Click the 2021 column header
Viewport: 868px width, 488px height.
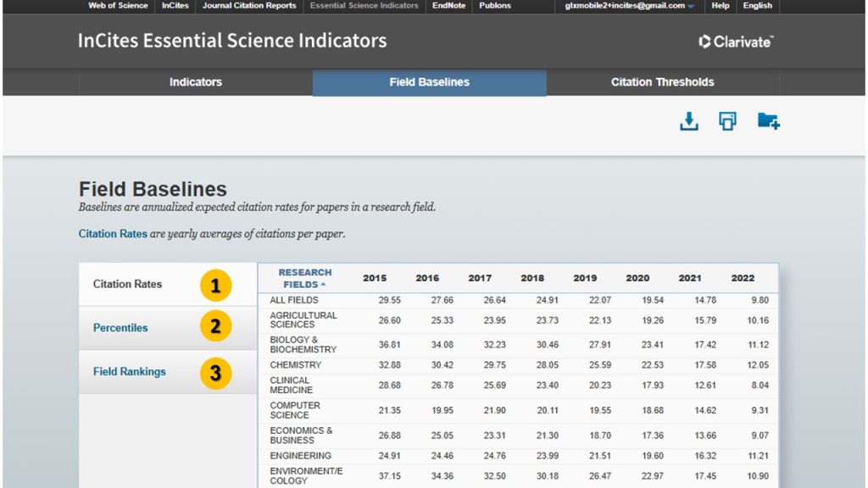690,278
